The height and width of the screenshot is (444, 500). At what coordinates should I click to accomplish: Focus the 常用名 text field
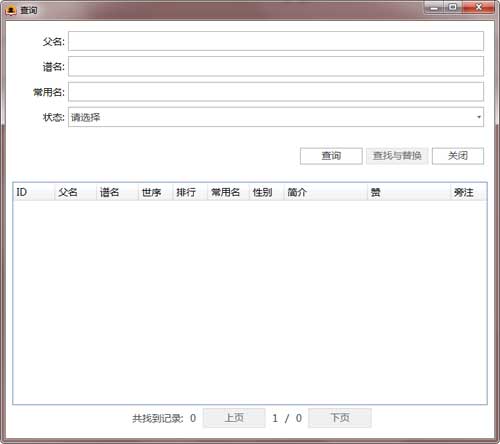click(x=276, y=92)
